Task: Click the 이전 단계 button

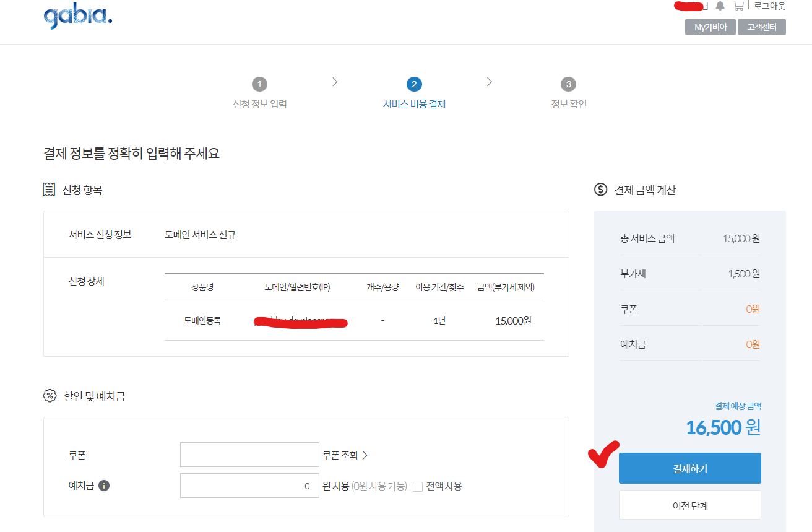Action: click(690, 505)
